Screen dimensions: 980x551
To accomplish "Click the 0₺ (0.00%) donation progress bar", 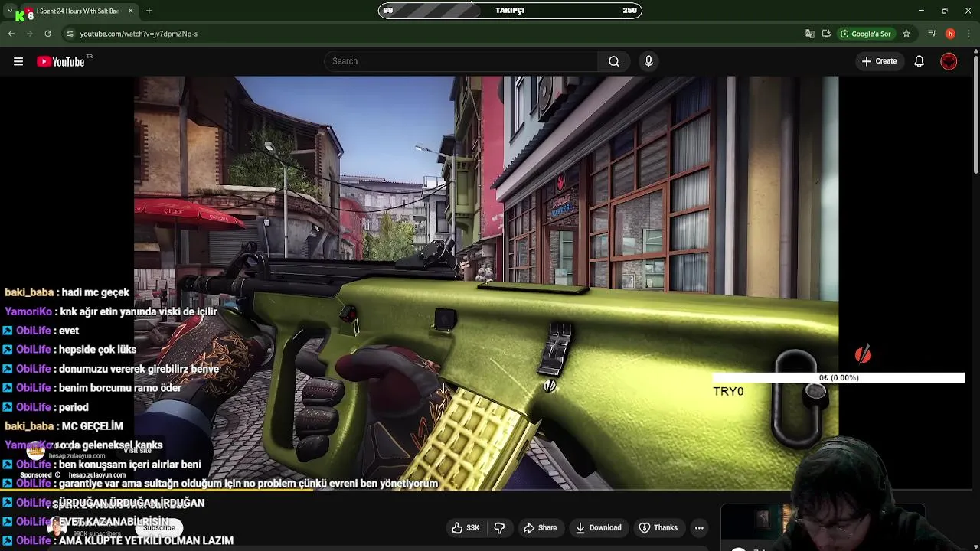I will click(838, 378).
